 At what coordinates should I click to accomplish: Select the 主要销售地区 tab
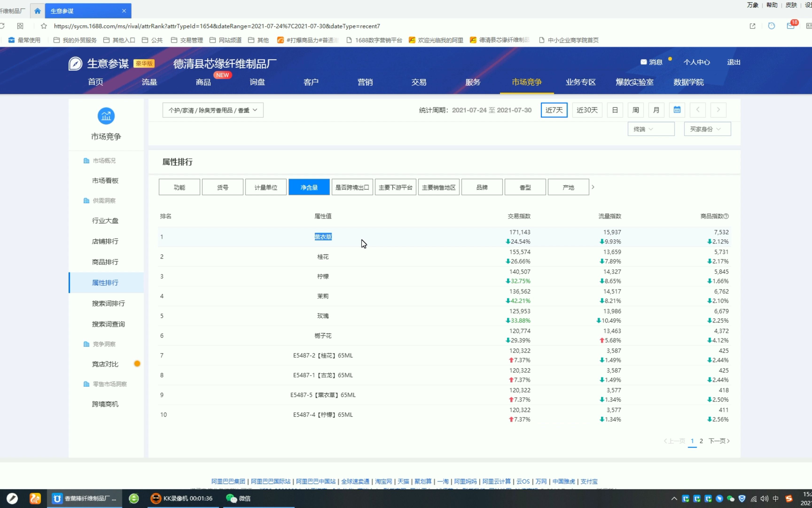(439, 187)
